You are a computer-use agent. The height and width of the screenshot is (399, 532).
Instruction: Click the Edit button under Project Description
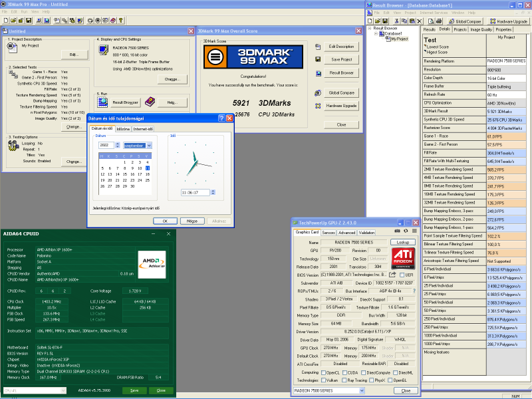[74, 55]
